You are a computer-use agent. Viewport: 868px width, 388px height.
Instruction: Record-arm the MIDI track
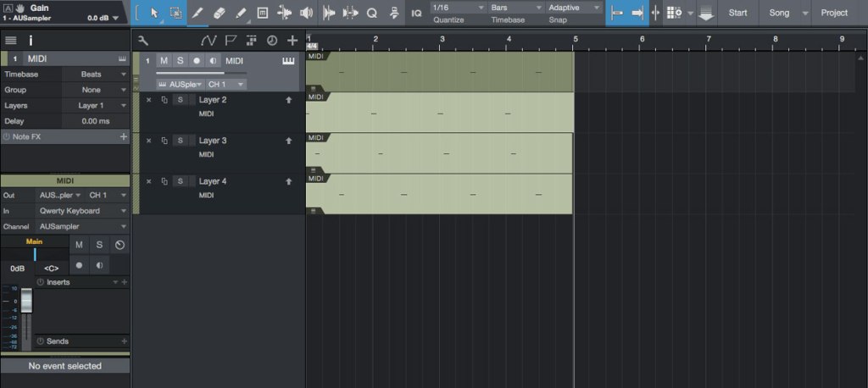tap(197, 61)
